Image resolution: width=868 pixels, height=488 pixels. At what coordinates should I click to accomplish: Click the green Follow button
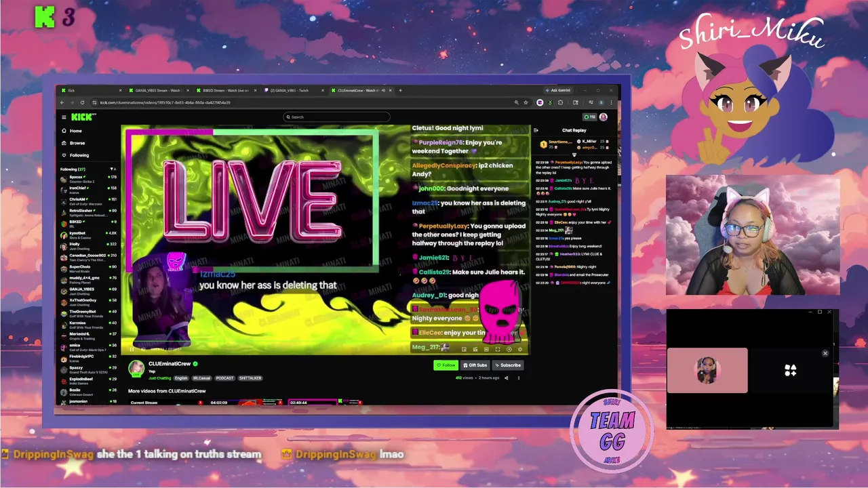[x=446, y=365]
